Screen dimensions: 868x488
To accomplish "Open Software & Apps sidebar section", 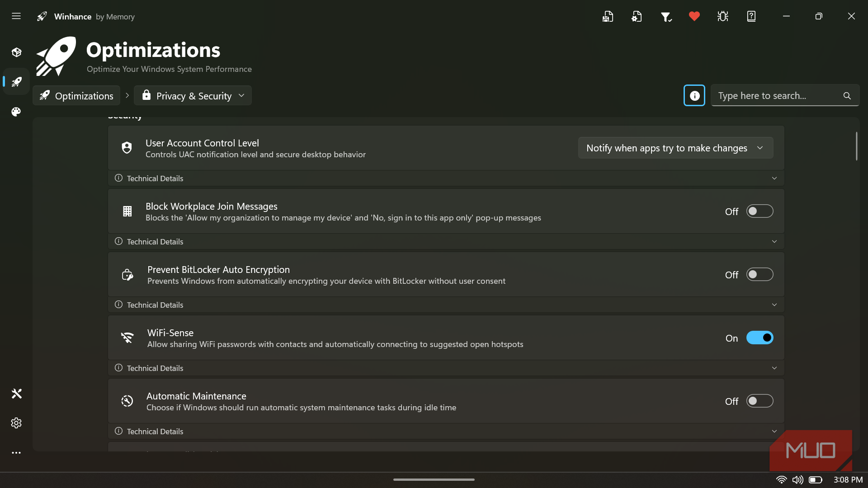I will 16,52.
